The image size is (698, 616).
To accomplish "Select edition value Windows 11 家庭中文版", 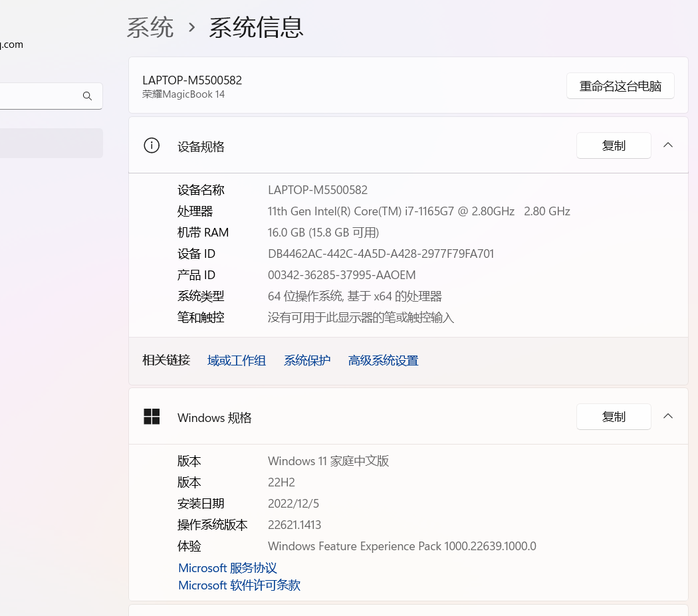I will pos(328,461).
